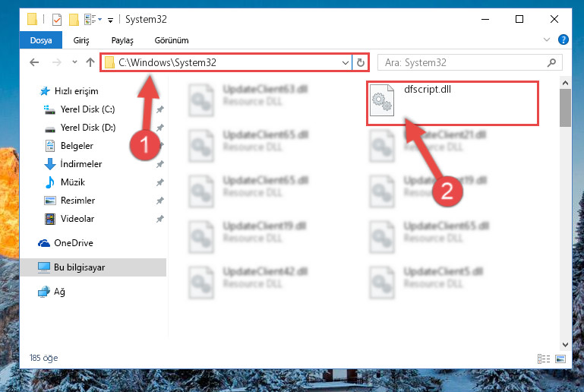Click the folder icon in title bar

tap(33, 19)
